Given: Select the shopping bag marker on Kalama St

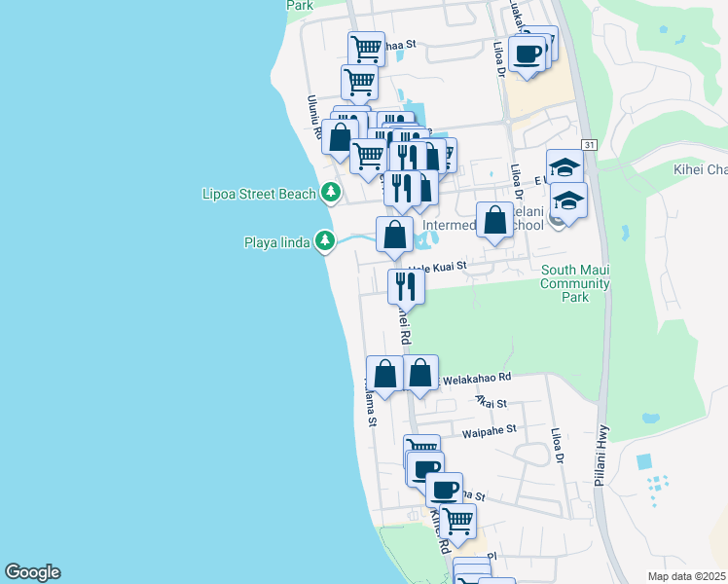Looking at the screenshot, I should pyautogui.click(x=384, y=374).
